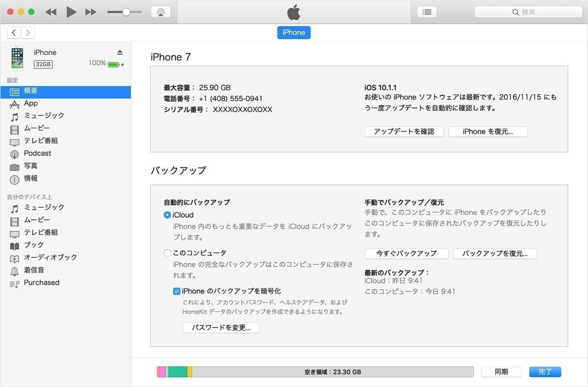588x387 pixels.
Task: Open the オーディオブック icon
Action: click(x=15, y=259)
